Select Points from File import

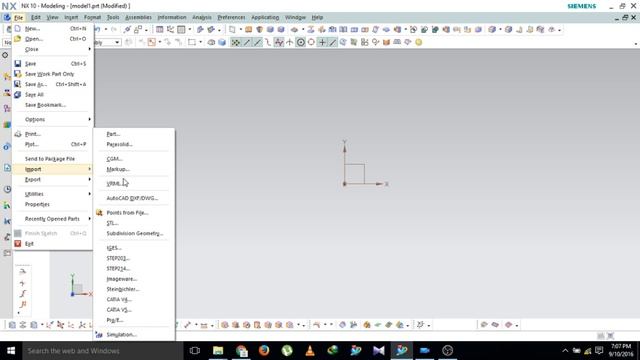coord(134,213)
